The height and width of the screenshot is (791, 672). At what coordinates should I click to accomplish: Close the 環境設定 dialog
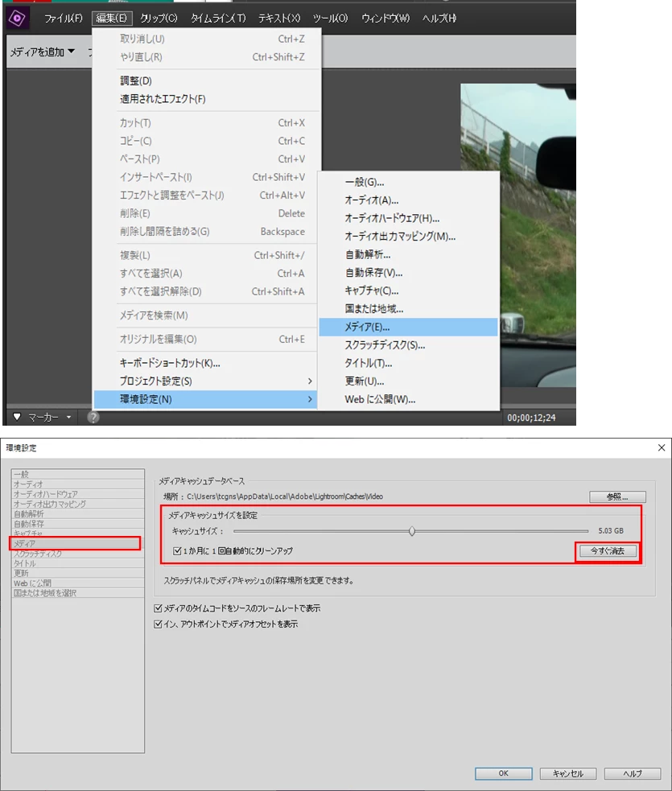(662, 447)
